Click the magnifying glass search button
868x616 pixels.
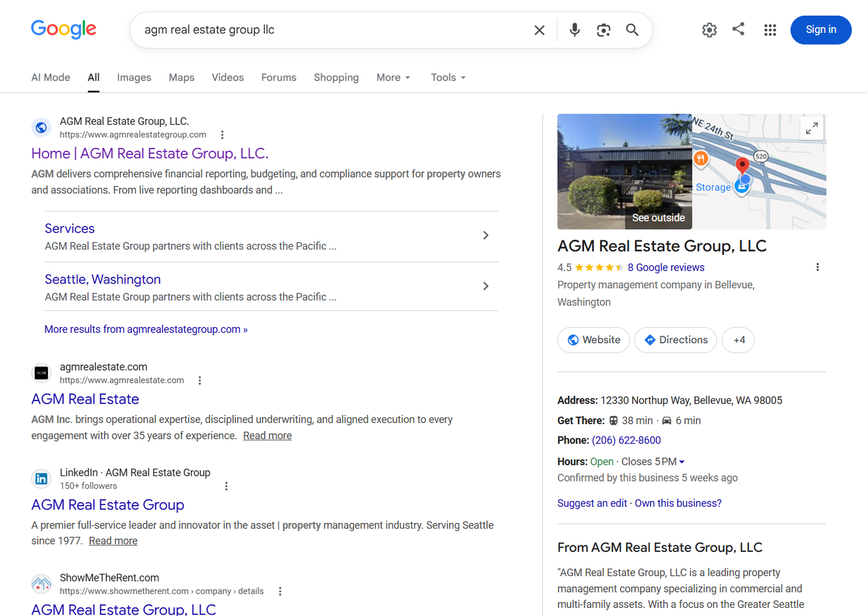click(x=632, y=30)
